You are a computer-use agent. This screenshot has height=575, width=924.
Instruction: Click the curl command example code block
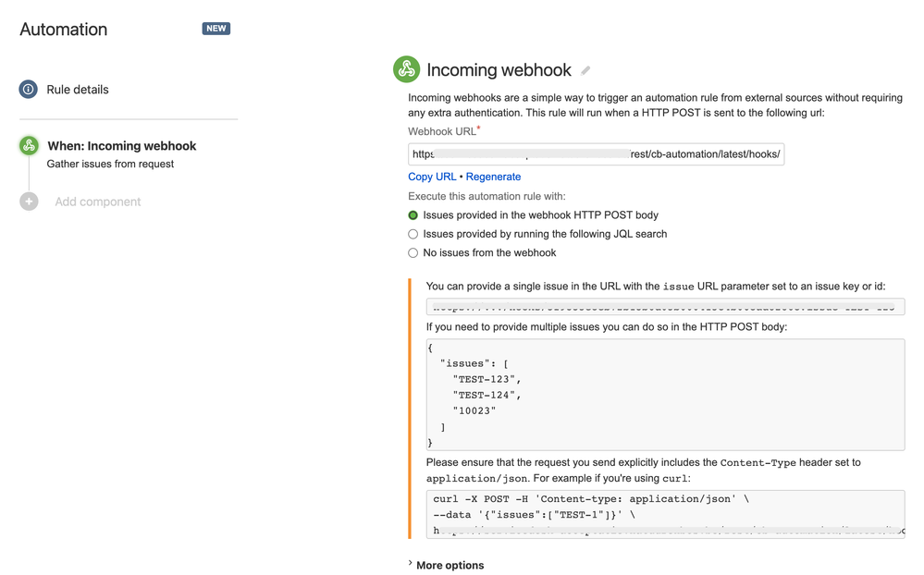coord(665,514)
